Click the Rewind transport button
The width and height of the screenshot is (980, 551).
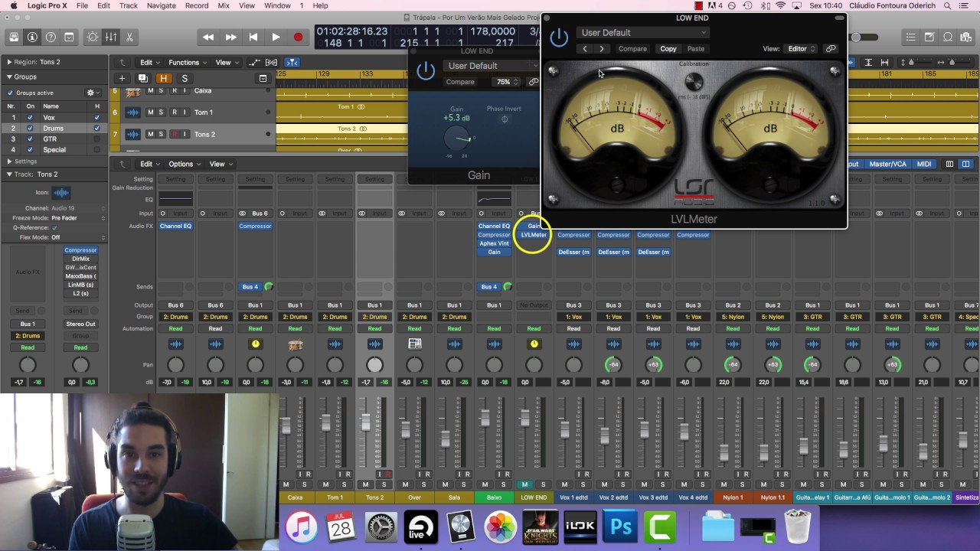[x=208, y=37]
